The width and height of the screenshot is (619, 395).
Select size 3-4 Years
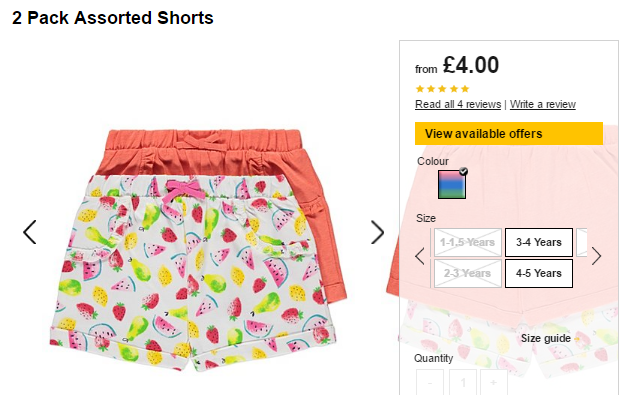(x=539, y=242)
